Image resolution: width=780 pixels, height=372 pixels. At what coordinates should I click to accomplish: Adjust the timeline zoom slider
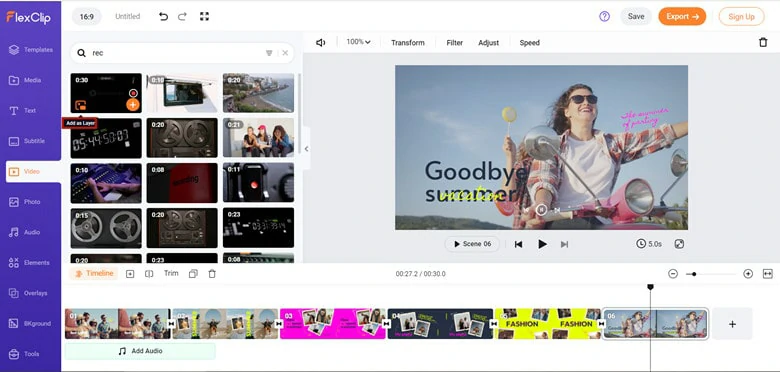tap(711, 274)
